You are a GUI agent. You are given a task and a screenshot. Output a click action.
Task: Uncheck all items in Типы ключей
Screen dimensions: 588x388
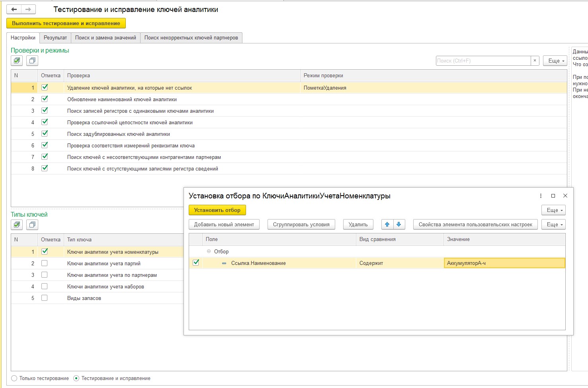tap(32, 225)
